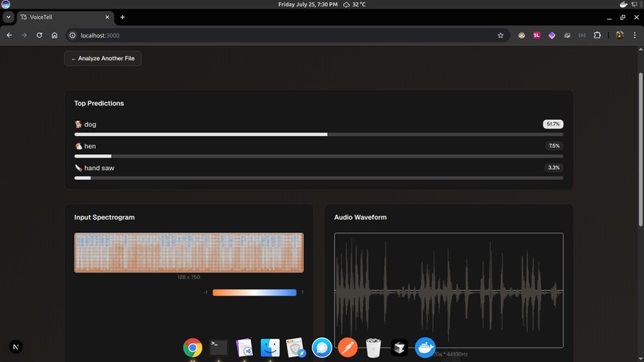Click the Input Spectrogram heading
The image size is (644, 362).
click(x=105, y=217)
